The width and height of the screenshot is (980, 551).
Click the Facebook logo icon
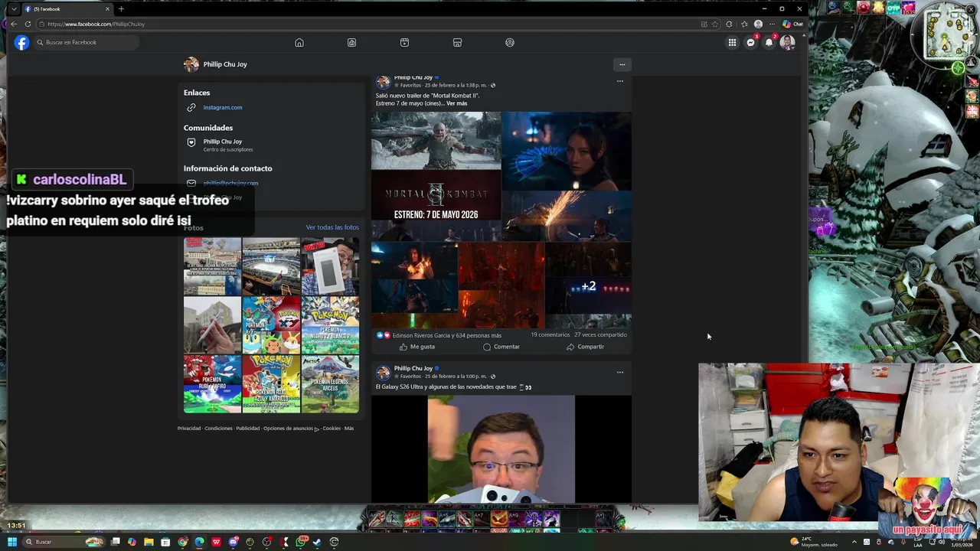click(x=21, y=42)
